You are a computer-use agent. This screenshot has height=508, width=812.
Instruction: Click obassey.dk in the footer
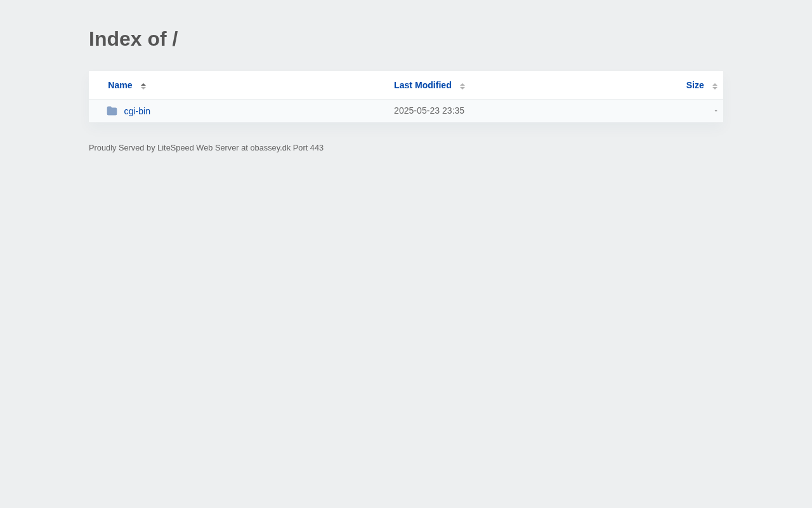pos(270,148)
